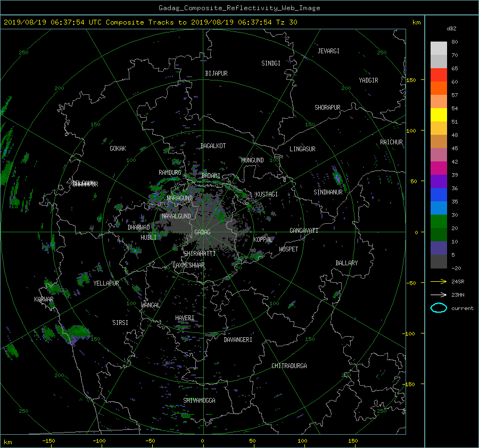Click the KARWAR city label
The height and width of the screenshot is (448, 479).
point(44,299)
